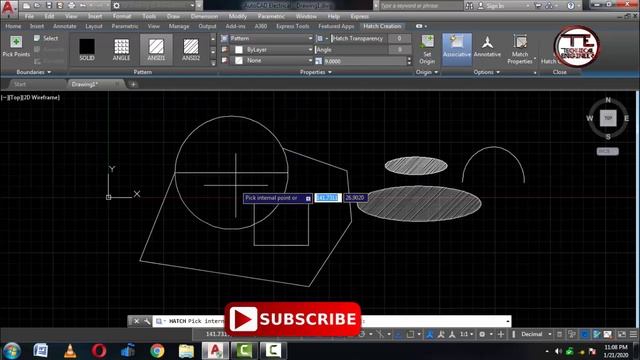Click the Set Origin button
The height and width of the screenshot is (360, 640).
427,49
